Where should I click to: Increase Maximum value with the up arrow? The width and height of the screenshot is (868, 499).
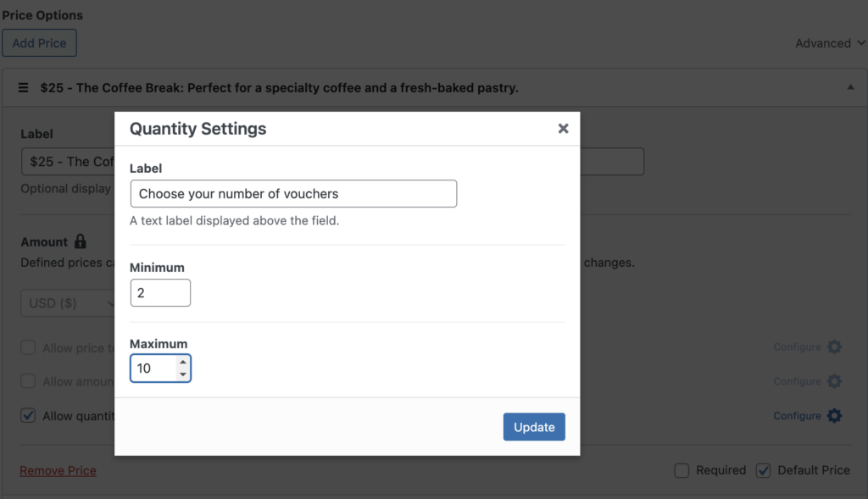click(182, 363)
